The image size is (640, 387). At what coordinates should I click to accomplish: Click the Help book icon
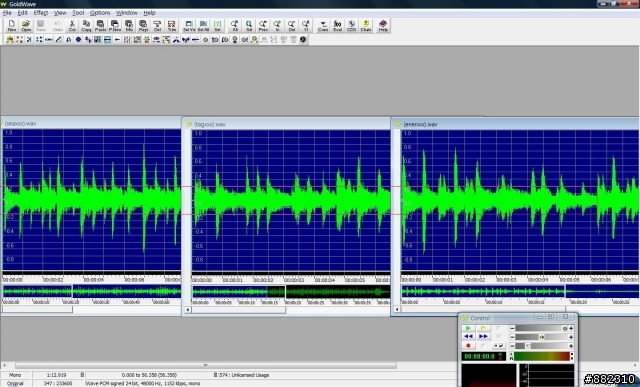pyautogui.click(x=383, y=26)
